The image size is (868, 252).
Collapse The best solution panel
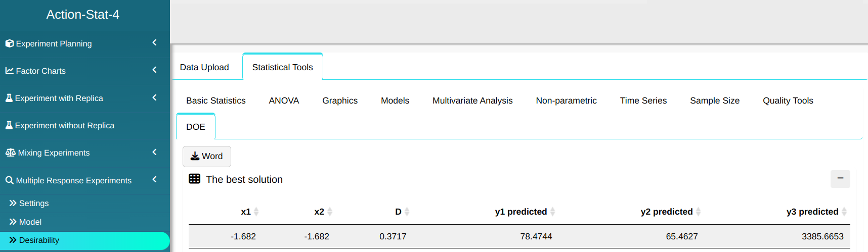(840, 179)
